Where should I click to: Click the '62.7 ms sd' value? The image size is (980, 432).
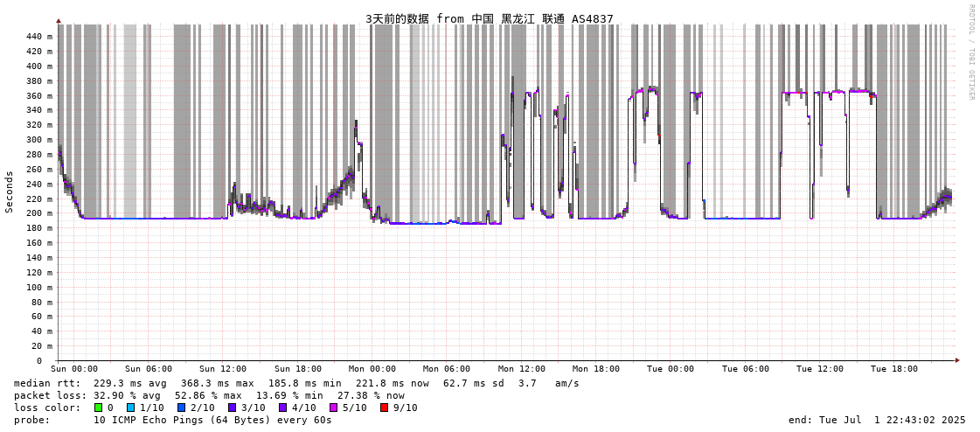pos(475,383)
